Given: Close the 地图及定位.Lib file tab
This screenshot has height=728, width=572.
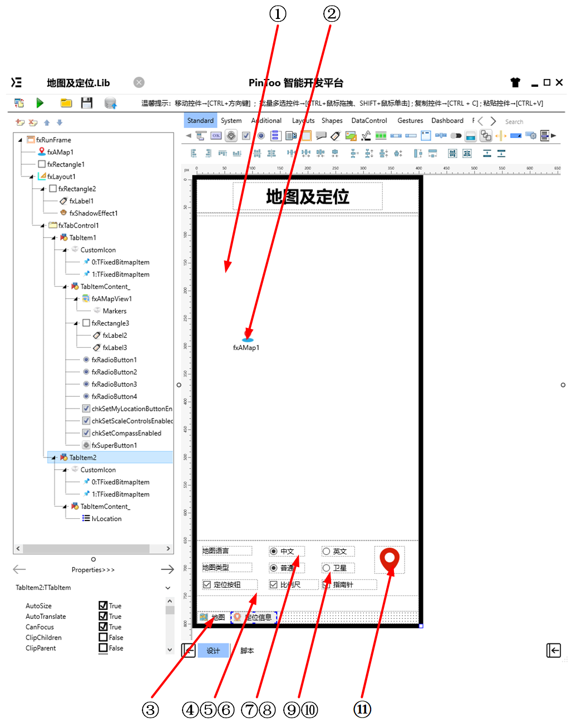Looking at the screenshot, I should pos(139,82).
